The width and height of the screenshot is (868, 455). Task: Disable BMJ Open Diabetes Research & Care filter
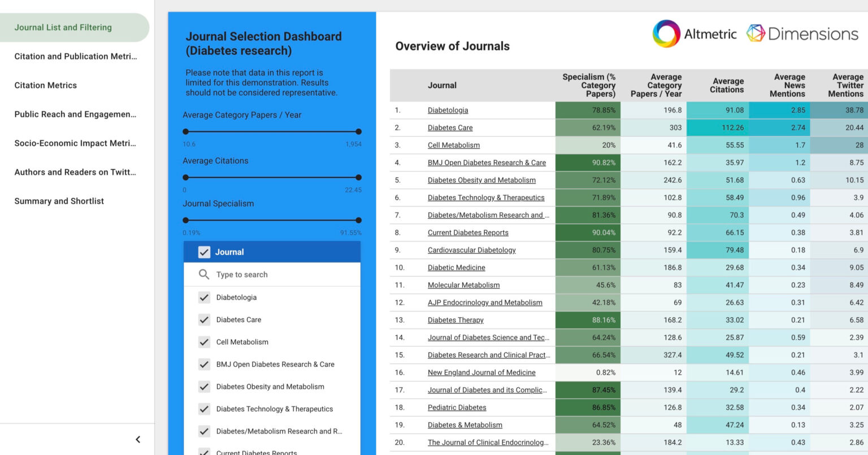tap(204, 364)
